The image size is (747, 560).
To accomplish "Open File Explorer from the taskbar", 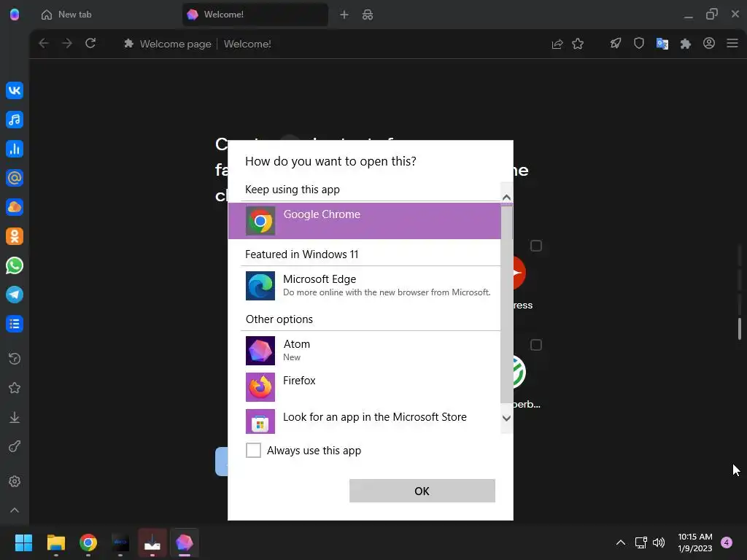I will click(x=55, y=542).
